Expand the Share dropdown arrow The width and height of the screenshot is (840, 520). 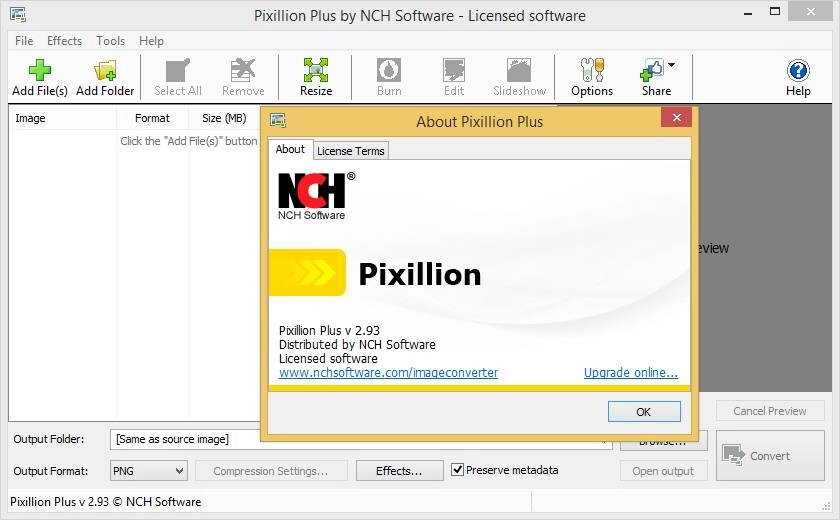click(x=671, y=65)
